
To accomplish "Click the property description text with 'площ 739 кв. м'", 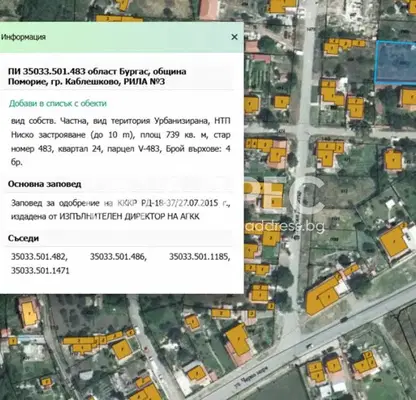I will 121,142.
